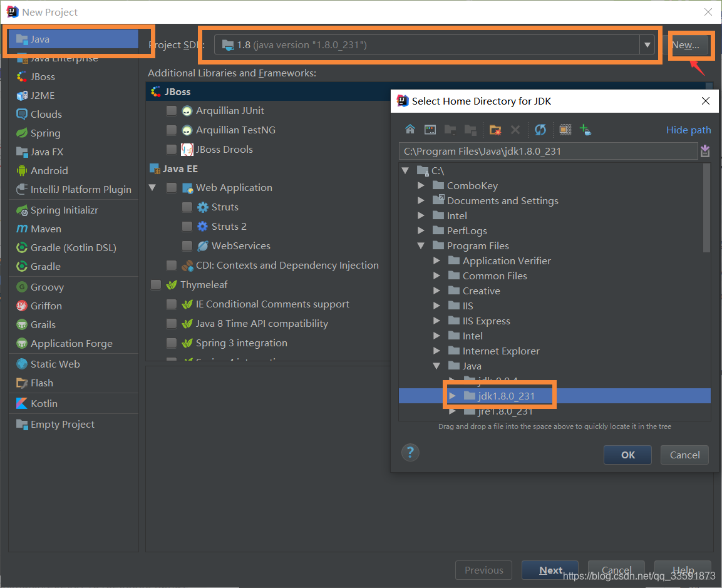Click the Download JDK plus icon
This screenshot has height=588, width=722.
click(x=585, y=130)
